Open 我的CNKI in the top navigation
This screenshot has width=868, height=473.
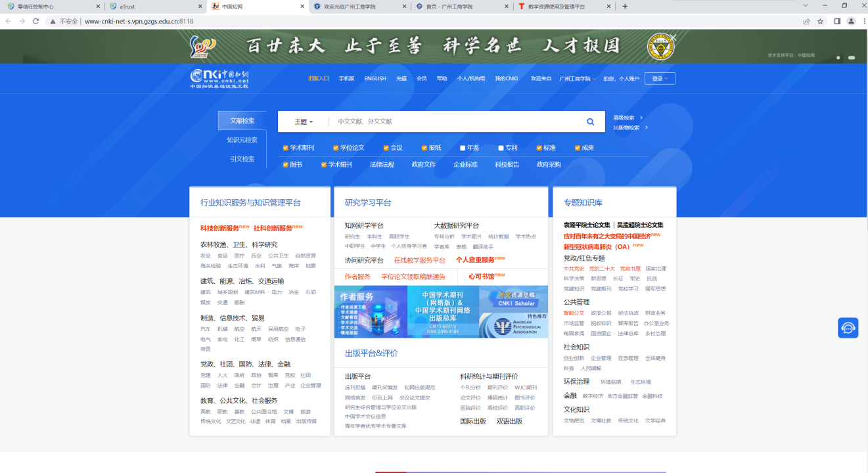tap(507, 78)
